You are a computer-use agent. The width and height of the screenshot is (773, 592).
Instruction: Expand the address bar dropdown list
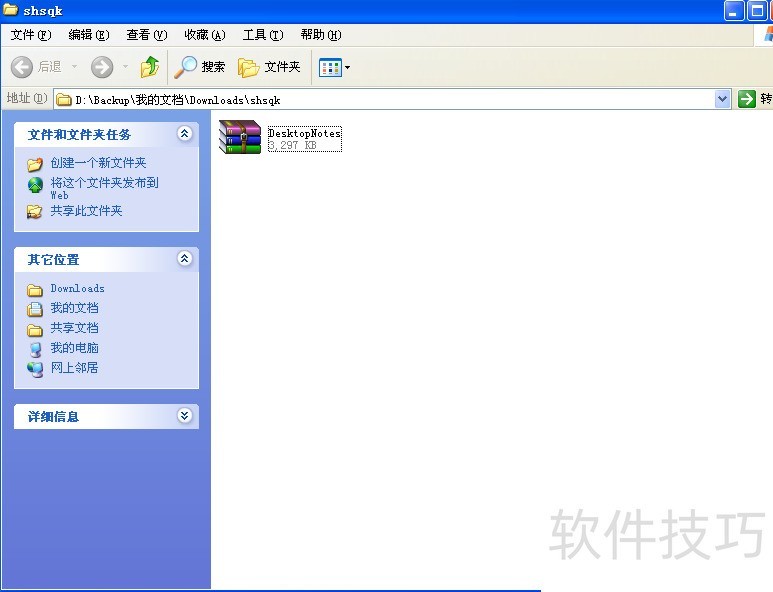pyautogui.click(x=723, y=99)
